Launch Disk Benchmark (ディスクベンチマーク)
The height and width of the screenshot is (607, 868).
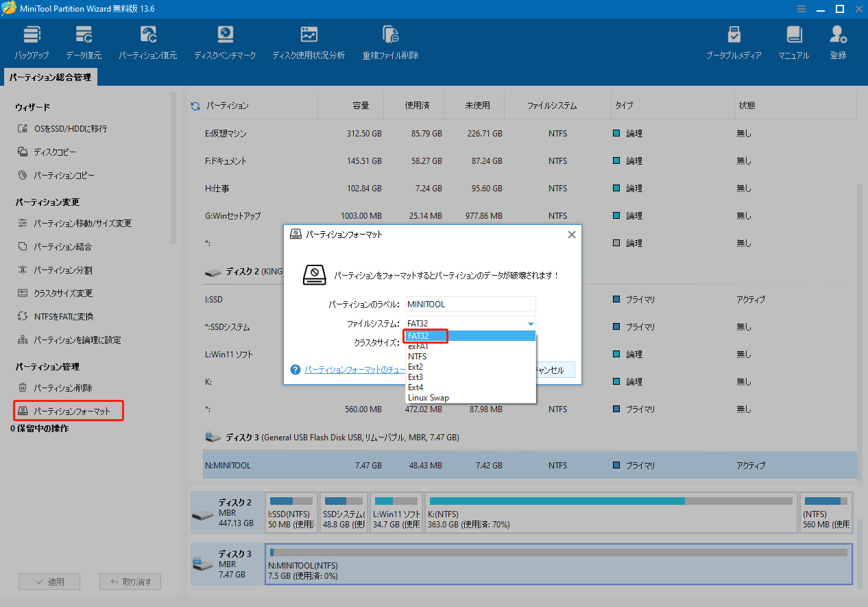coord(225,43)
